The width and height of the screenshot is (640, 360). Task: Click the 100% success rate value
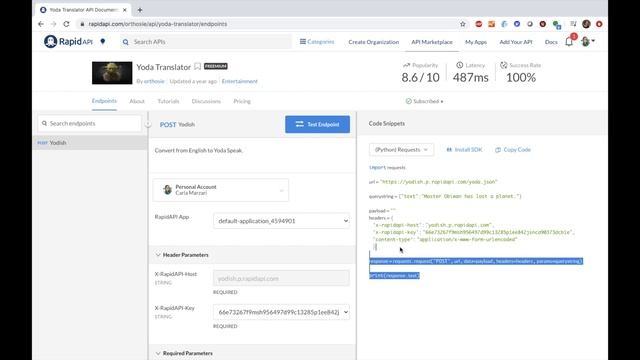click(x=521, y=77)
